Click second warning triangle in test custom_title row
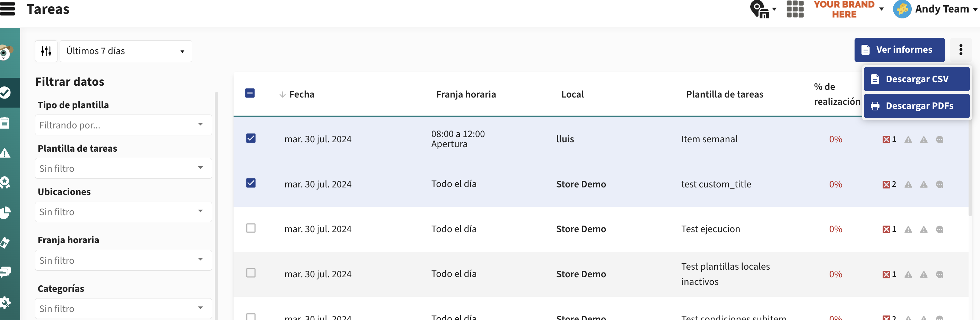Viewport: 980px width, 320px height. click(x=924, y=184)
